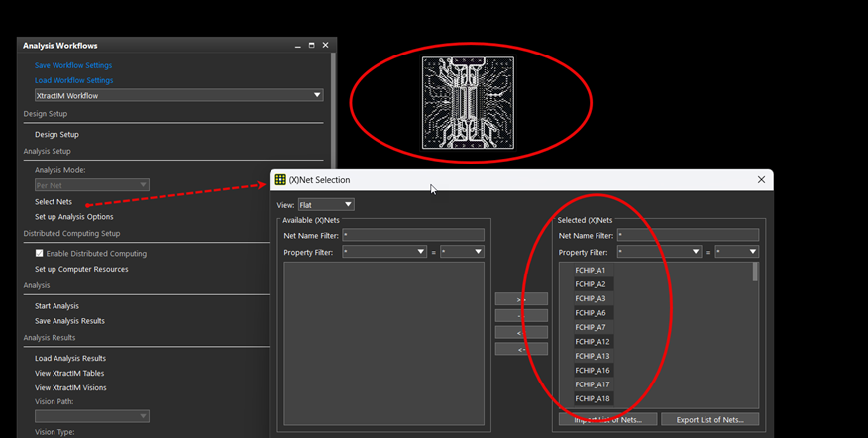Open Property Filter dropdown under Available (X)Nets
The width and height of the screenshot is (868, 438).
(x=383, y=252)
